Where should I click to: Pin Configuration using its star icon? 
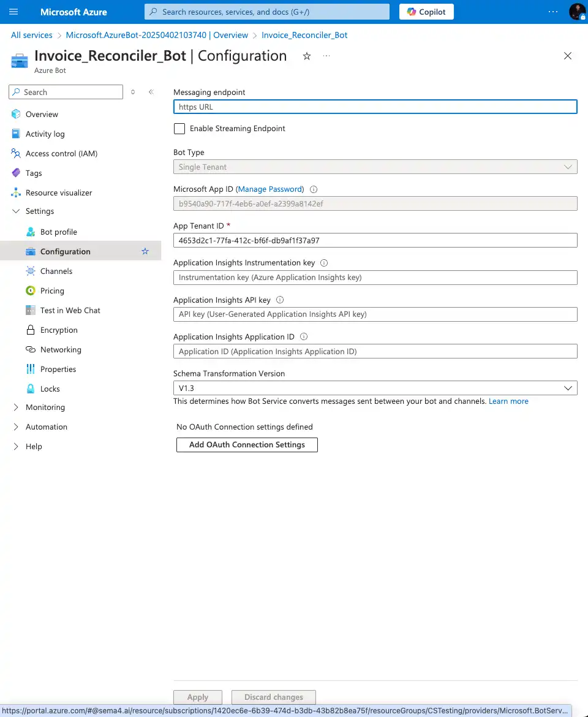(x=145, y=251)
